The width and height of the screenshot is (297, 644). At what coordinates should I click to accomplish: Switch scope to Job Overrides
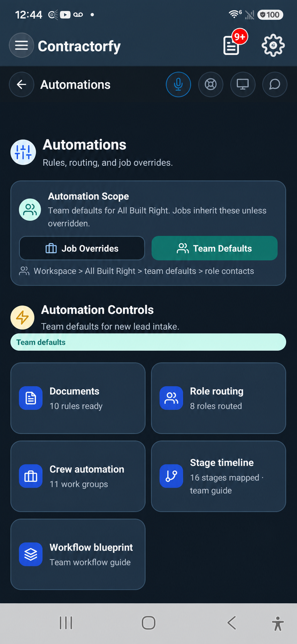(82, 248)
